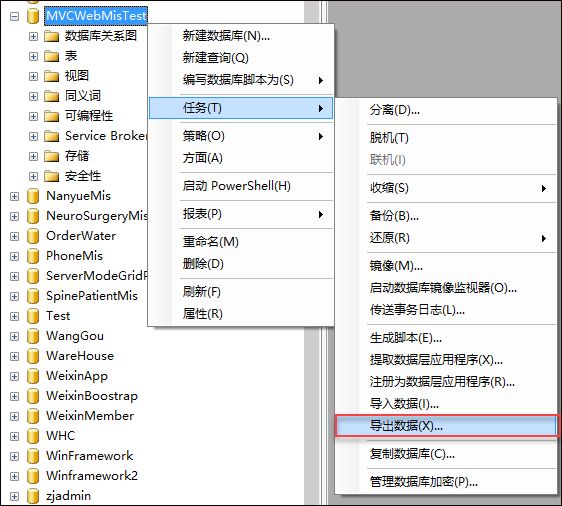Expand the OrderWater database node
The width and height of the screenshot is (562, 506).
click(14, 237)
